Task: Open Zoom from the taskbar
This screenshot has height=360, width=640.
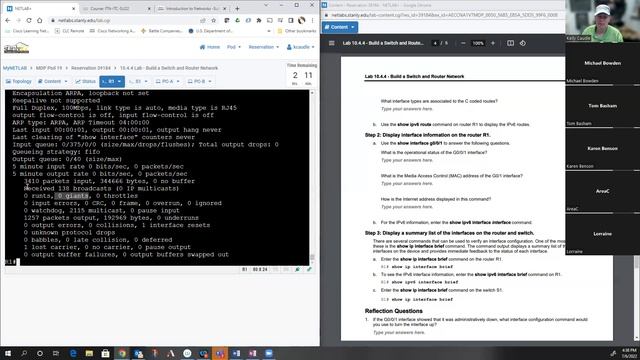Action: tap(269, 353)
